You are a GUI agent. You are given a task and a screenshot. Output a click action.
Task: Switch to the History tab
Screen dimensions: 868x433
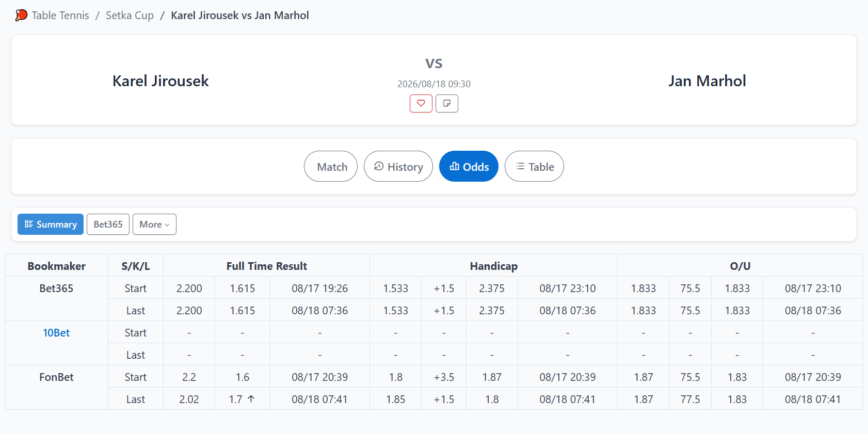(398, 166)
